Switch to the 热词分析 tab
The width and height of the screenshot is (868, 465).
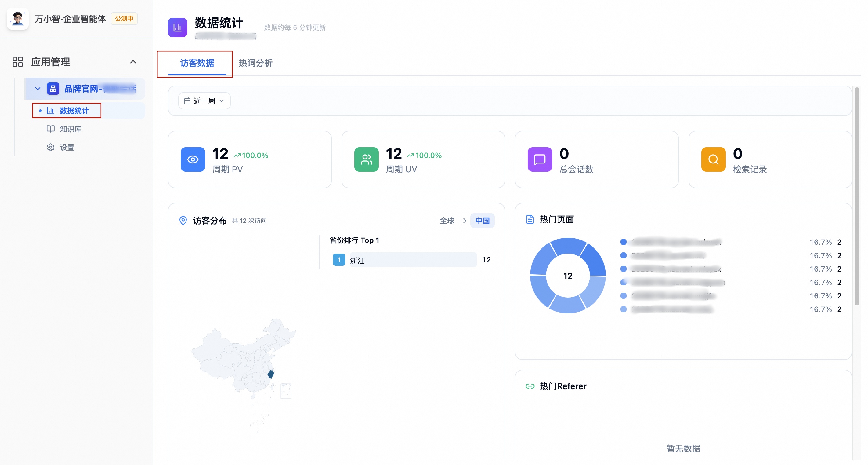[255, 63]
